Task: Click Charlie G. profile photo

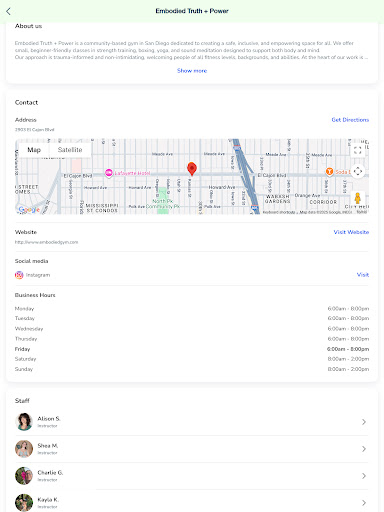Action: pos(24,476)
